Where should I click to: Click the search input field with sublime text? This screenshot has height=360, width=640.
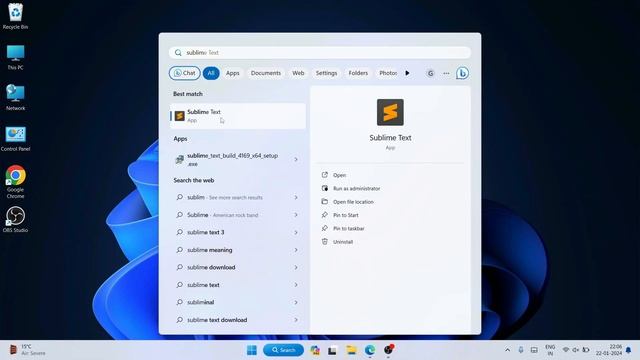(320, 53)
